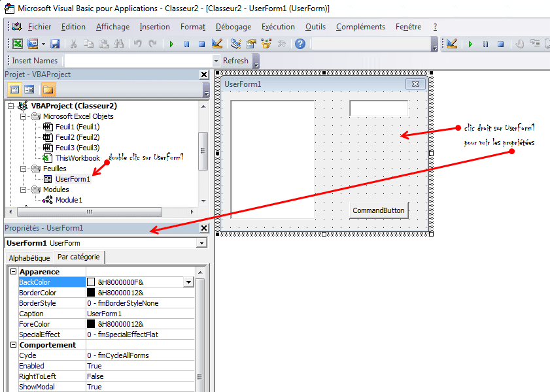Viewport: 550px width, 392px height.
Task: Open the UserForm1 object selector dropdown
Action: coord(200,243)
